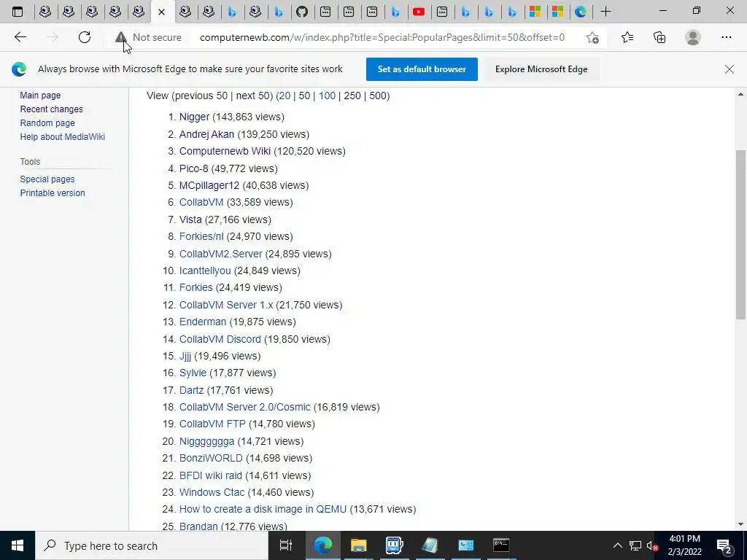The width and height of the screenshot is (747, 560).
Task: Switch to the GitHub tab
Action: click(302, 12)
